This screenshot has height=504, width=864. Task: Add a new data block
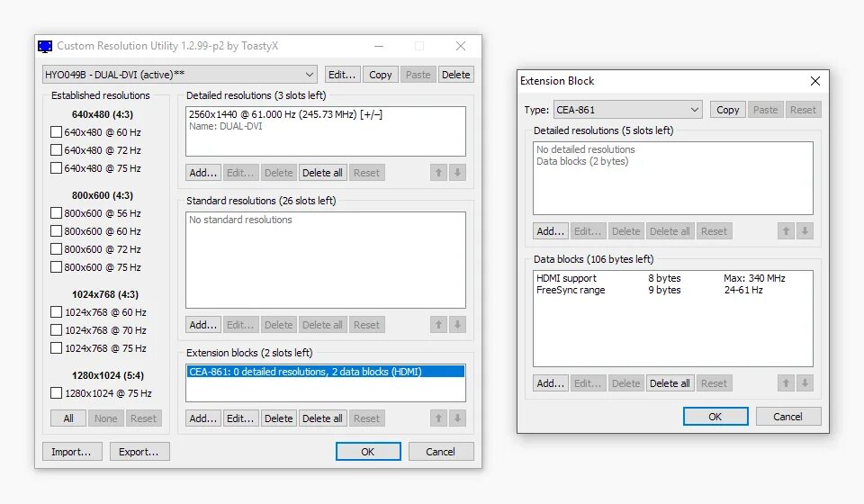551,383
